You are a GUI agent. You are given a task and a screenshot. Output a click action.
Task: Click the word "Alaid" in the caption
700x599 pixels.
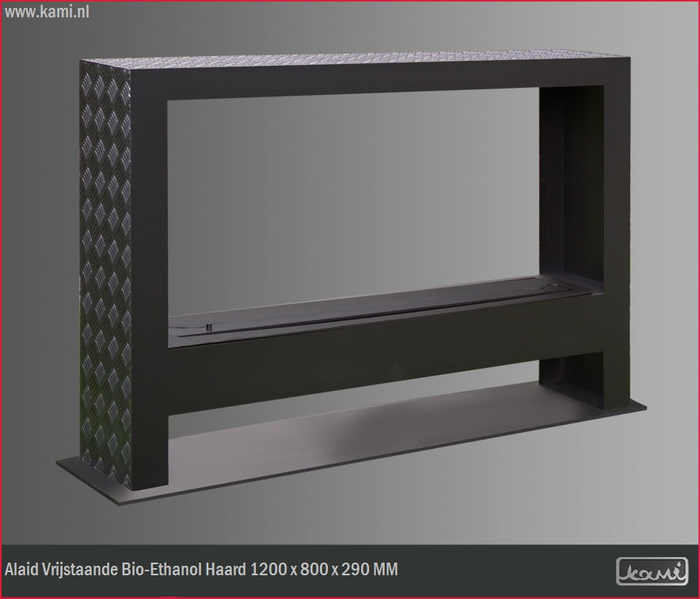21,570
